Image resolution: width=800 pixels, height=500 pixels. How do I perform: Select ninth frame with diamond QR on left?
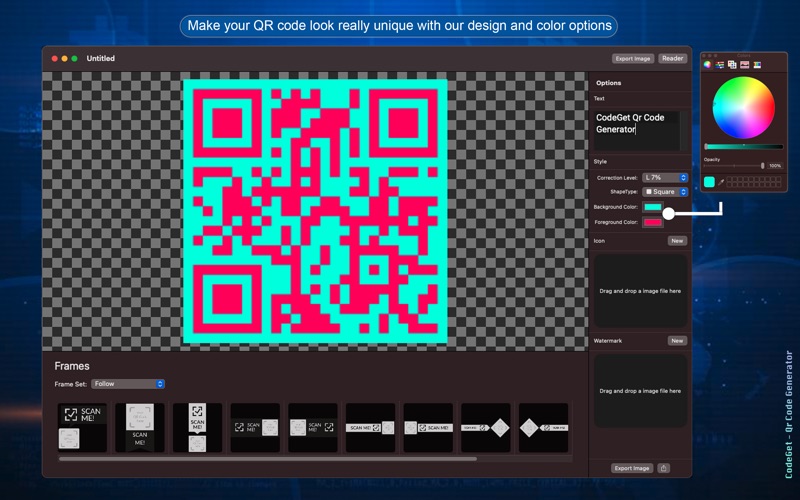[543, 428]
